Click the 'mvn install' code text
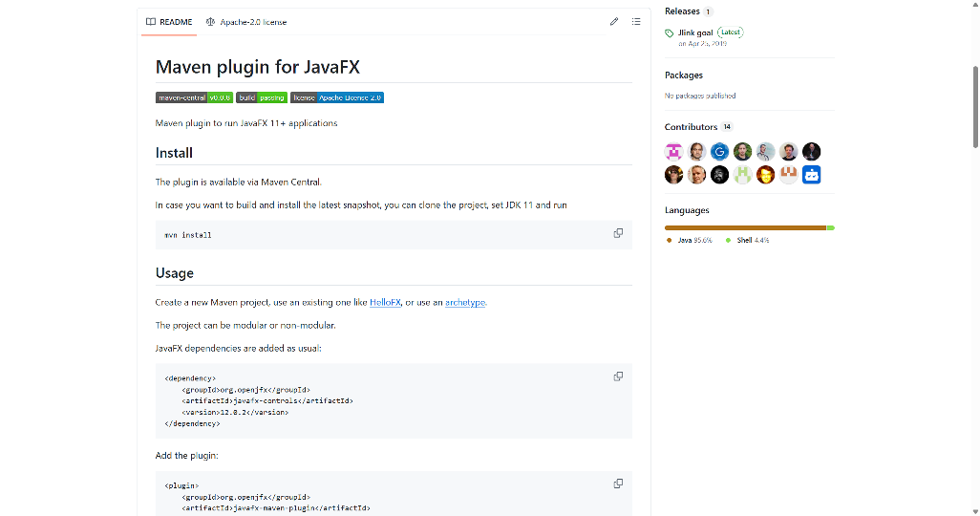This screenshot has height=516, width=980. 188,235
